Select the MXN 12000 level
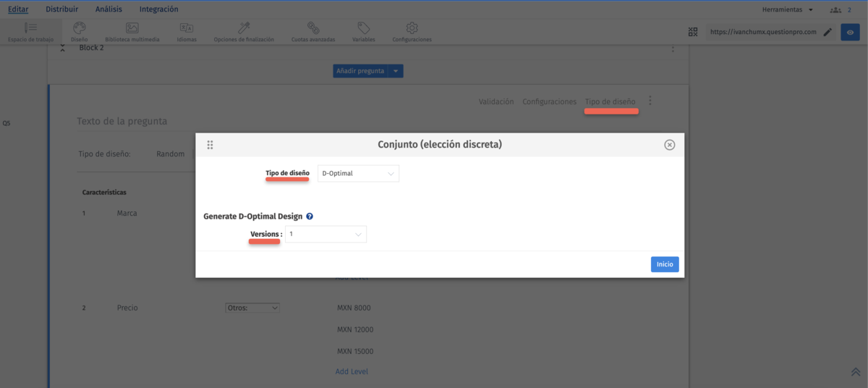 tap(355, 329)
